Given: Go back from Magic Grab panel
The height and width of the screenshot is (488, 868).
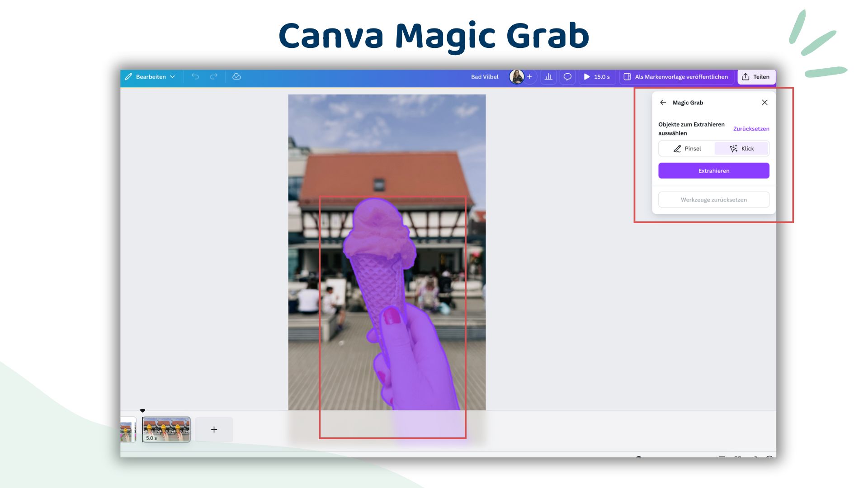Looking at the screenshot, I should 663,103.
